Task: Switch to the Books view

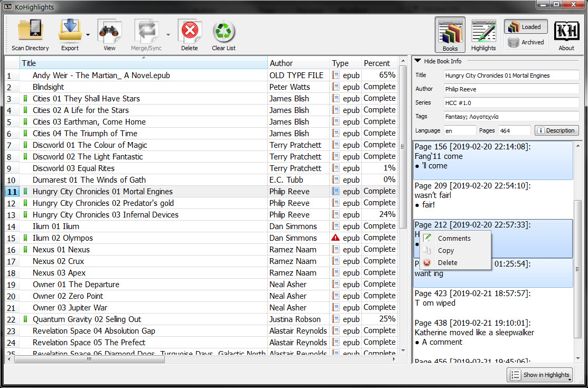Action: pyautogui.click(x=450, y=34)
